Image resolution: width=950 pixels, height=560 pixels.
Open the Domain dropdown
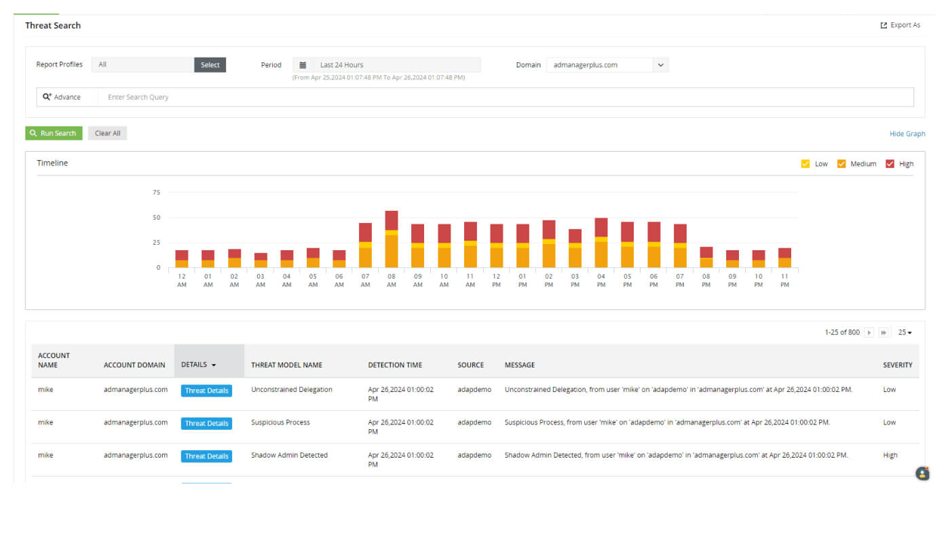coord(660,65)
